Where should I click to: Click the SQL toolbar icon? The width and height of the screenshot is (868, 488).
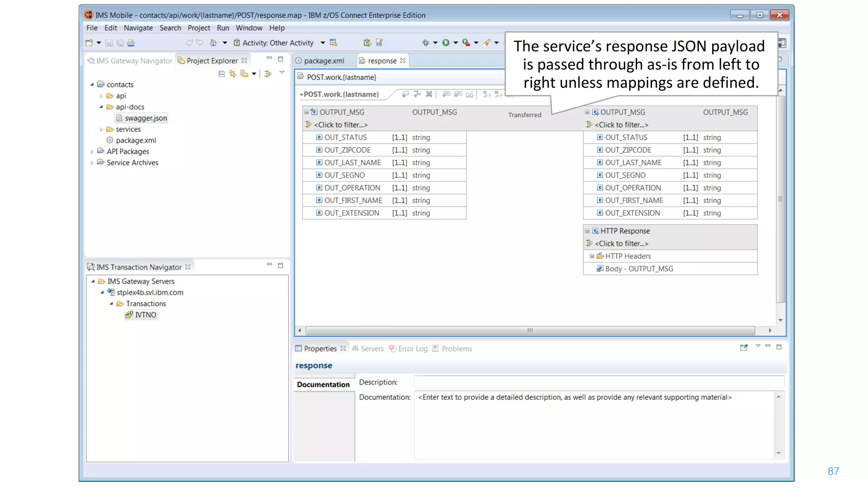[x=379, y=43]
